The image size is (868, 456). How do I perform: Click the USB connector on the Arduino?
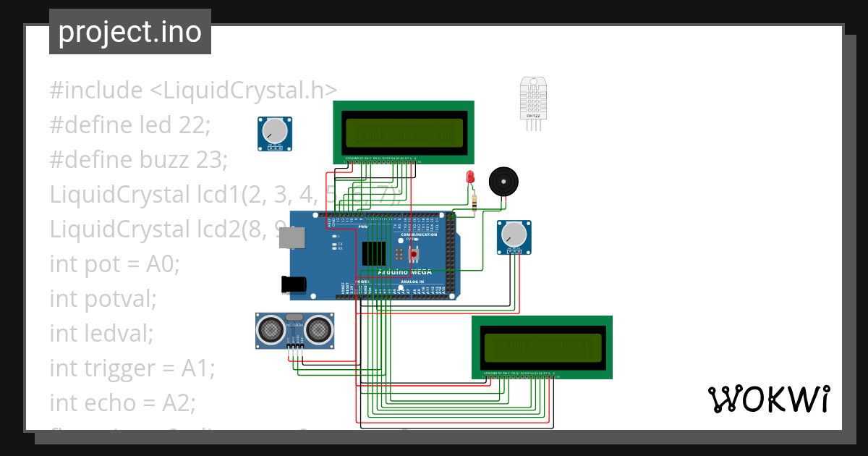point(293,237)
